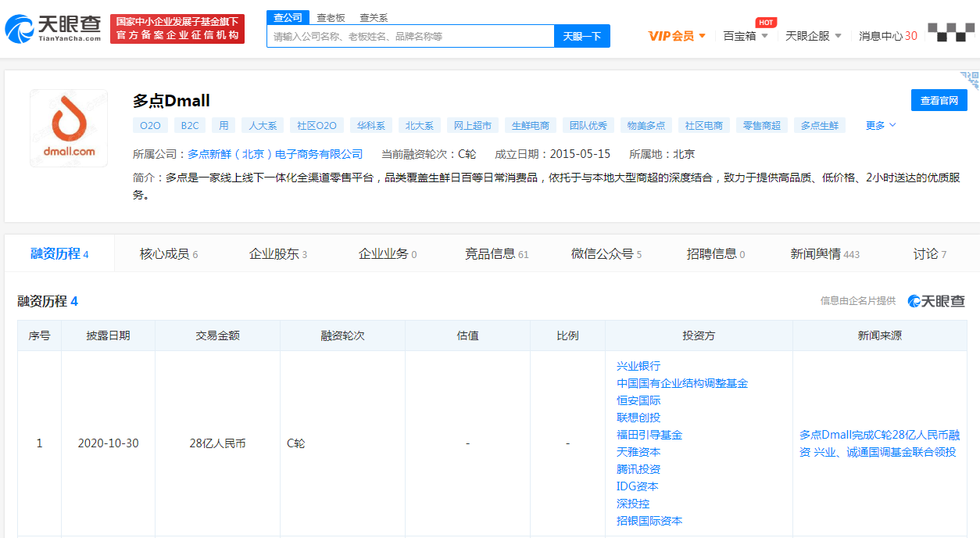Click the 28亿人民币 amount cell

pyautogui.click(x=217, y=443)
